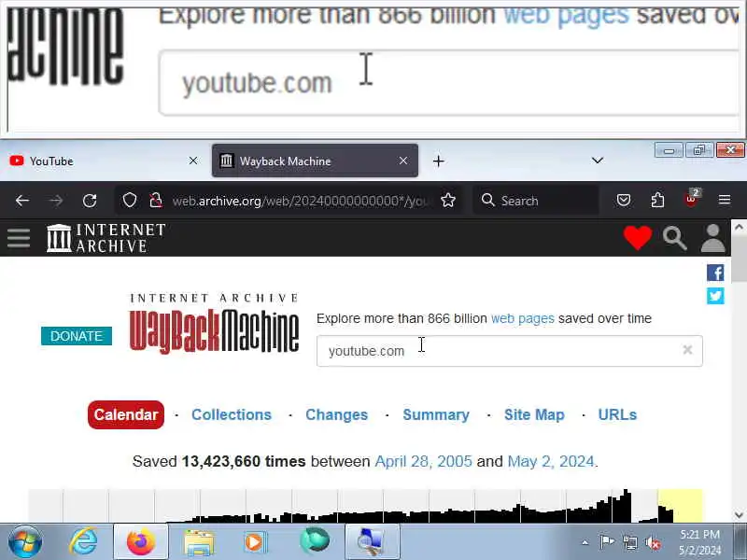Open the Firefox extensions puzzle icon
The height and width of the screenshot is (560, 747).
657,200
